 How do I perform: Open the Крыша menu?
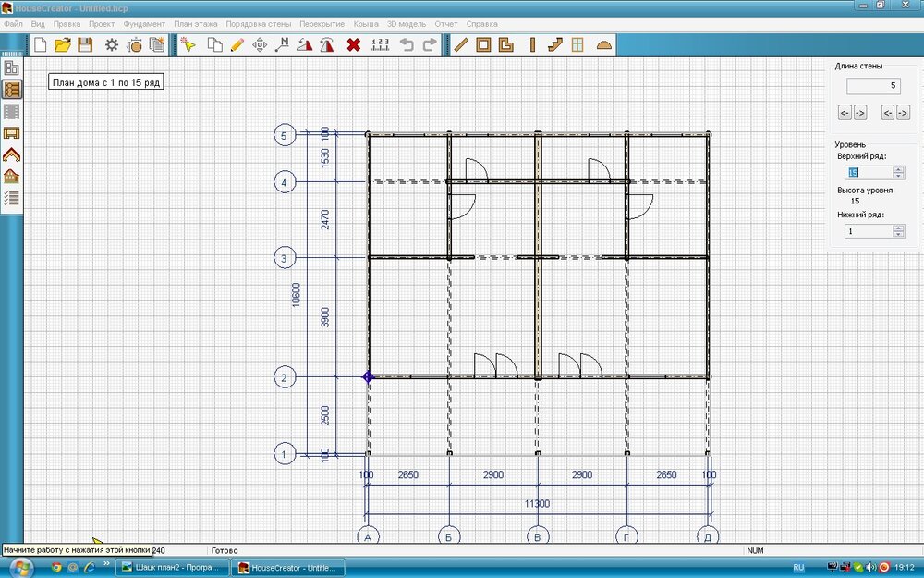point(366,22)
